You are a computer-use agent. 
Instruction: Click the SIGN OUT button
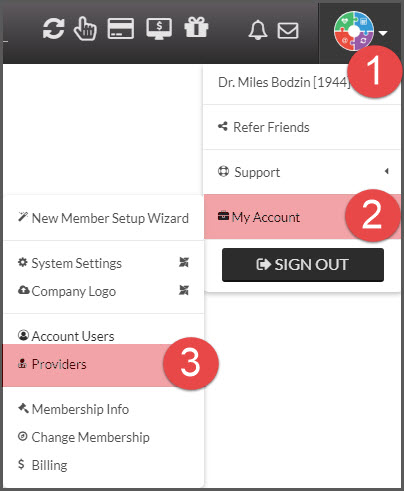click(303, 265)
